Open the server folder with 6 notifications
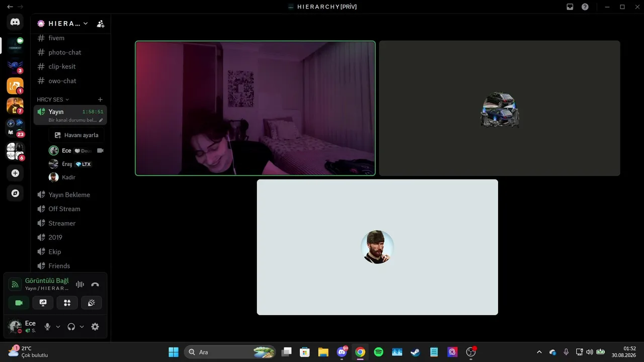 (x=15, y=151)
